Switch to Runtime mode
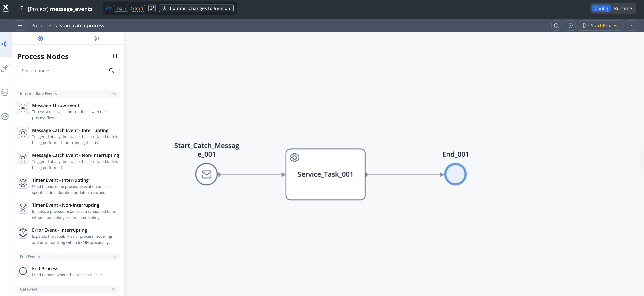 pos(622,8)
